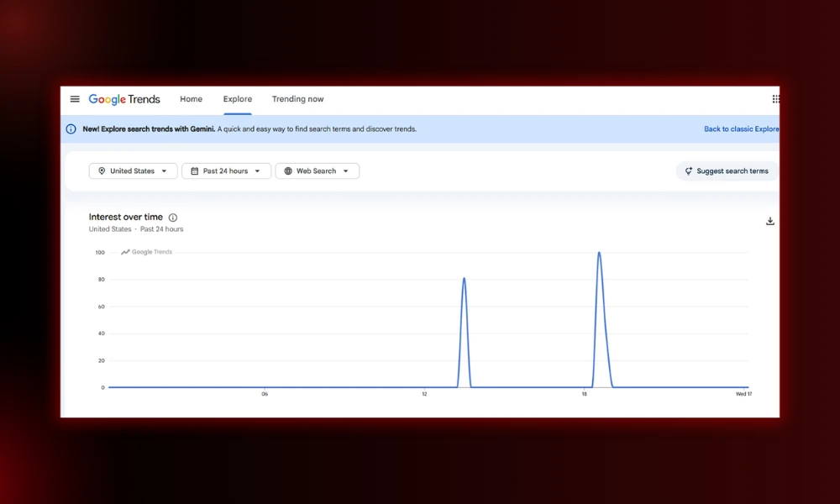Open the Past 24 hours time dropdown
The width and height of the screenshot is (840, 504).
pos(226,171)
